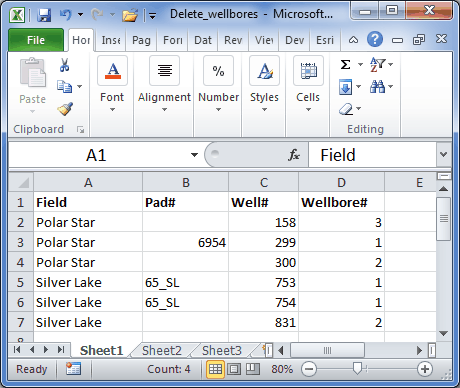Viewport: 460px width, 388px height.
Task: Go to the first sheet tab arrow
Action: [17, 350]
